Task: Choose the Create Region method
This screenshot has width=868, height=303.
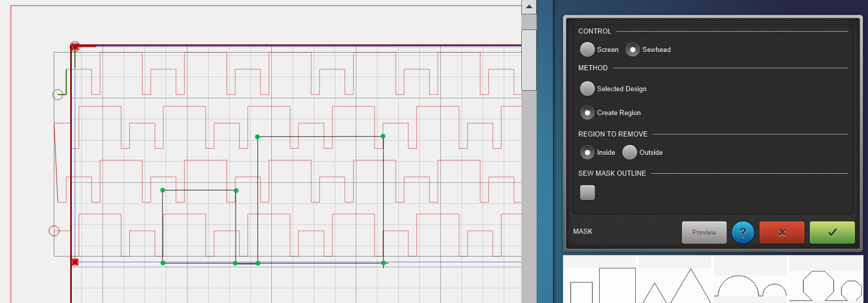Action: pyautogui.click(x=587, y=113)
